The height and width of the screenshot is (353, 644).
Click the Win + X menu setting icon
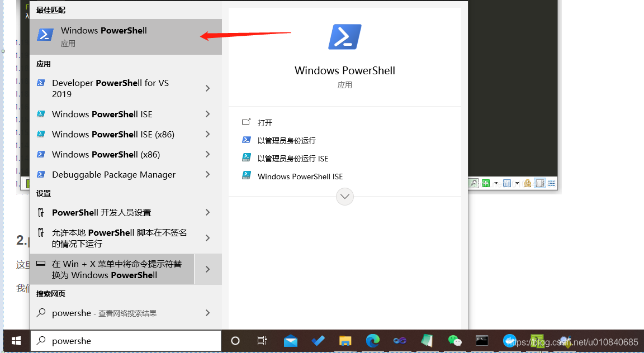pyautogui.click(x=41, y=264)
